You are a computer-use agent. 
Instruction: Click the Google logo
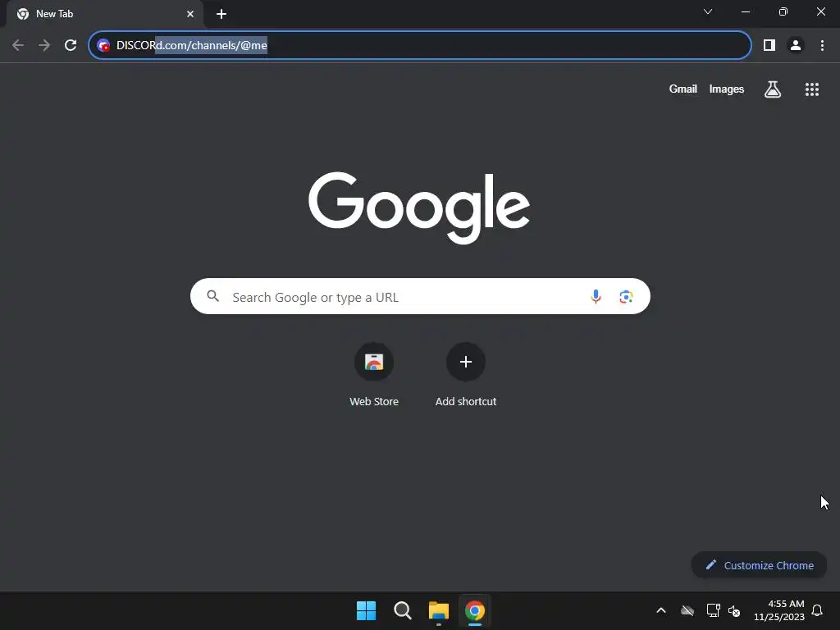tap(419, 208)
